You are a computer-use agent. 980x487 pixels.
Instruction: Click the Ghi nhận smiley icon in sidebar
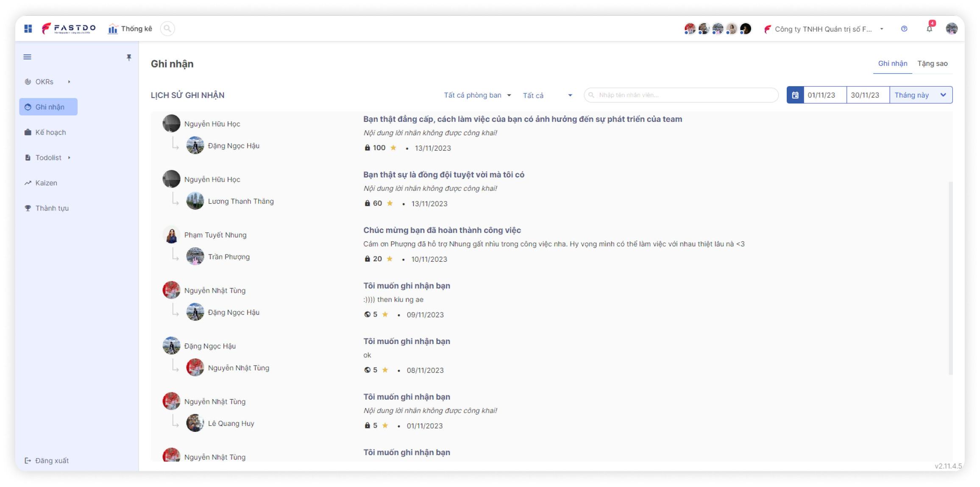pyautogui.click(x=28, y=107)
